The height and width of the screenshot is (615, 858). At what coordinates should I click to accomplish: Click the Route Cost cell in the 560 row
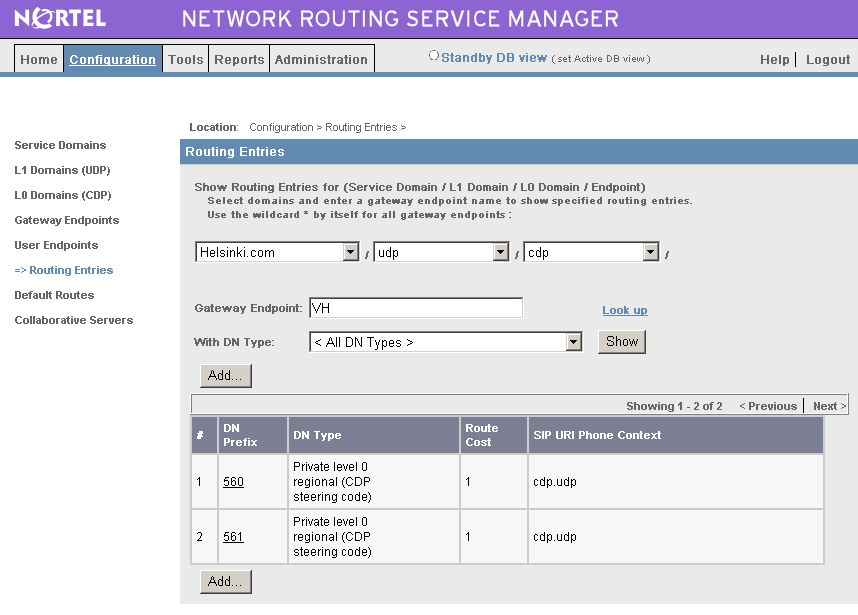(494, 481)
